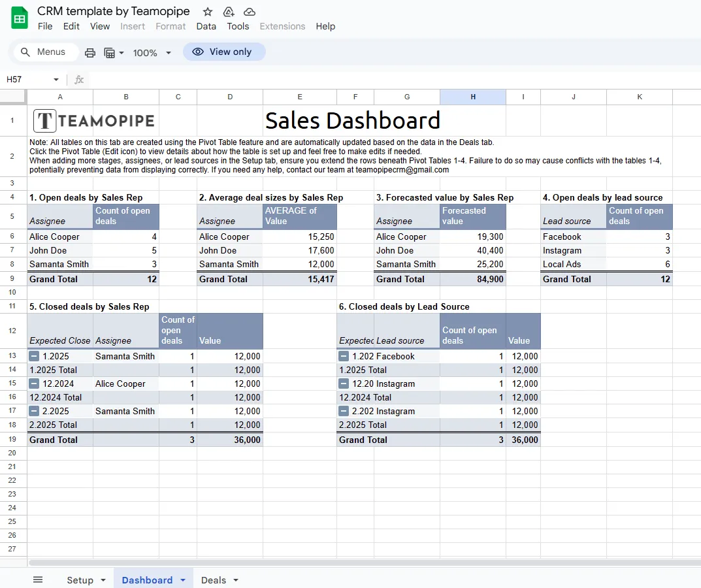Screen dimensions: 701x588
Task: Click the H57 name box field
Action: pyautogui.click(x=27, y=80)
